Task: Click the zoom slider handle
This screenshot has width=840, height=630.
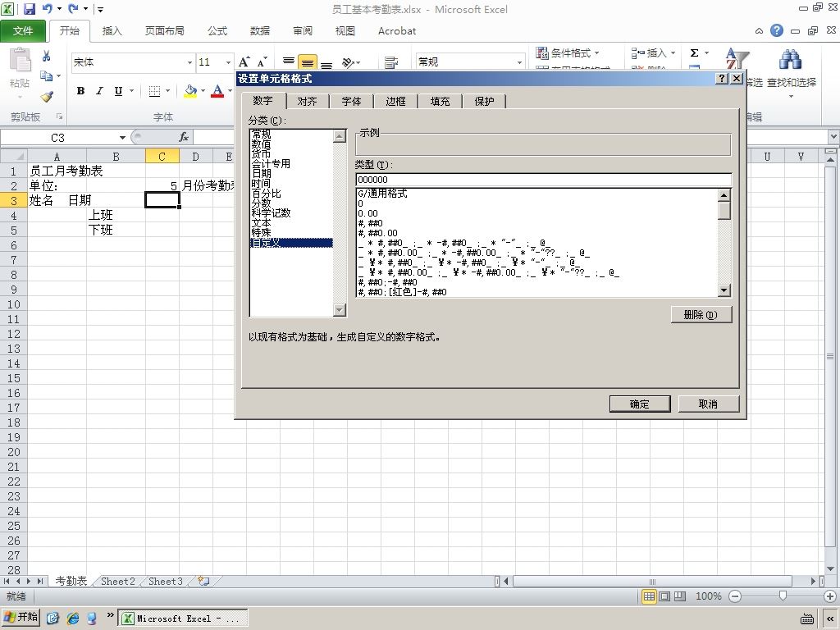Action: 783,596
